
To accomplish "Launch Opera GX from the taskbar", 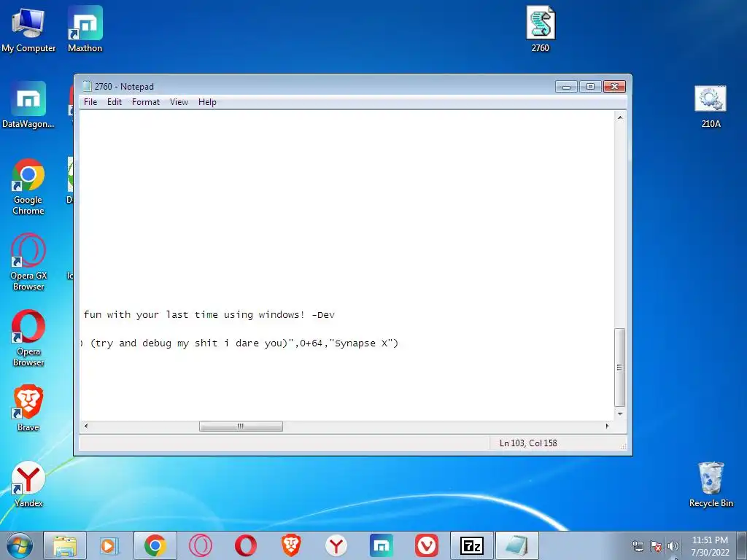I will pos(200,545).
